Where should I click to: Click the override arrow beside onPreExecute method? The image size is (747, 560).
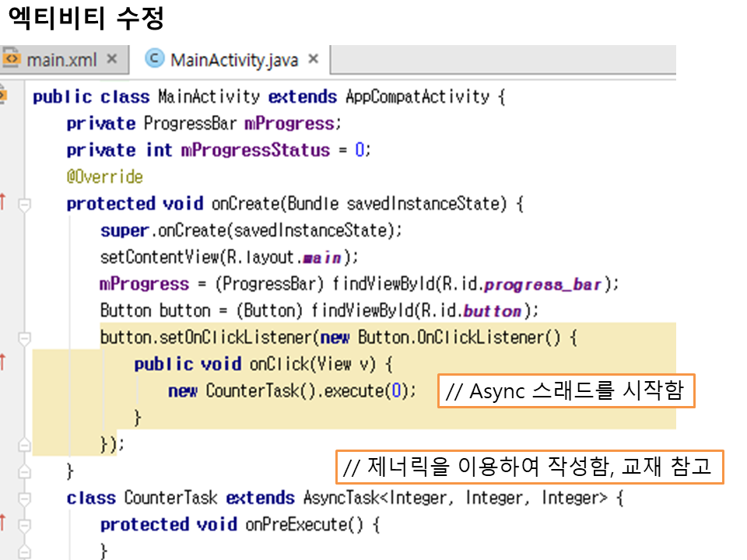pos(3,523)
